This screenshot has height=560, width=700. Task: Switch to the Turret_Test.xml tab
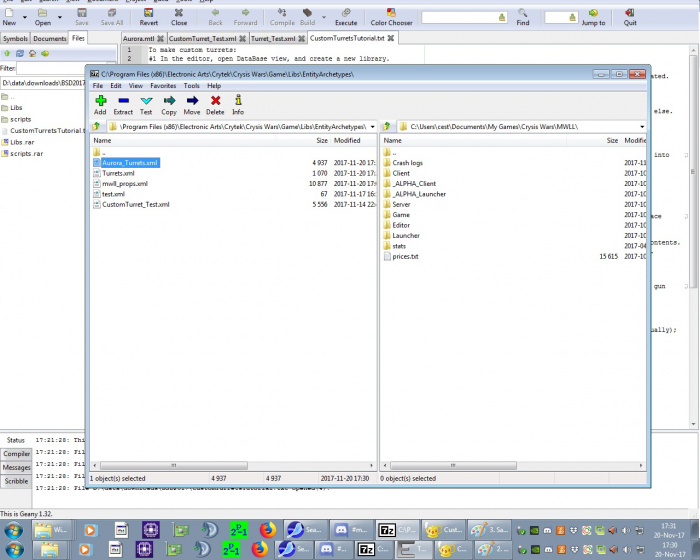(x=273, y=38)
